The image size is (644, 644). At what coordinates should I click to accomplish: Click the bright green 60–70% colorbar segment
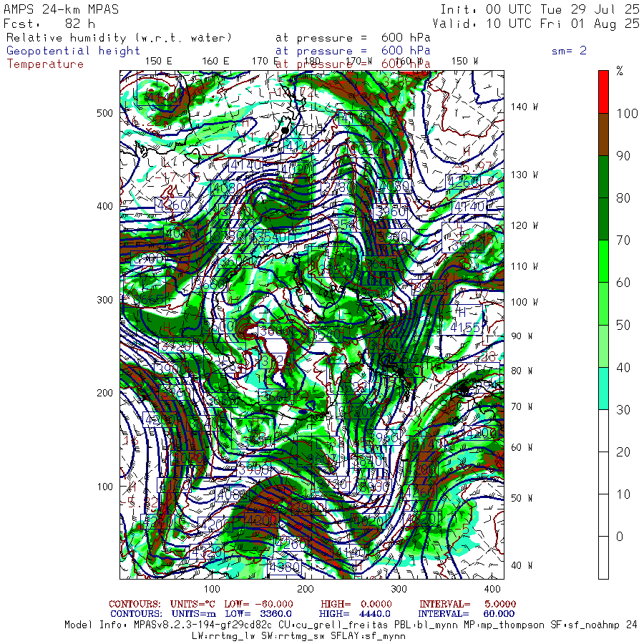[603, 261]
